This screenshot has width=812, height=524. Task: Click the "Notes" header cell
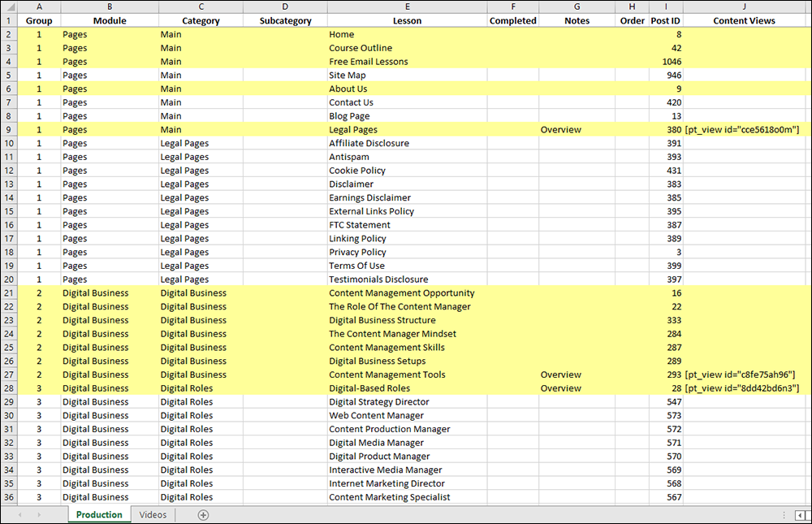[577, 21]
